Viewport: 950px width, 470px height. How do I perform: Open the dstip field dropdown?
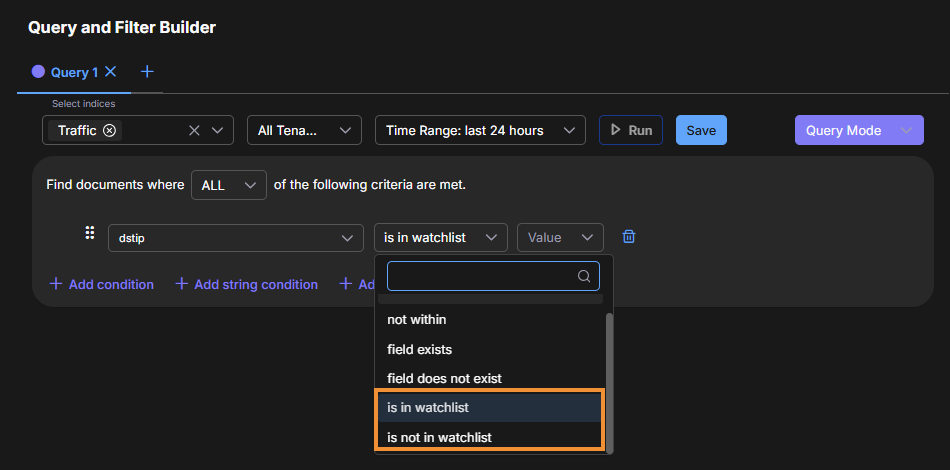coord(235,237)
